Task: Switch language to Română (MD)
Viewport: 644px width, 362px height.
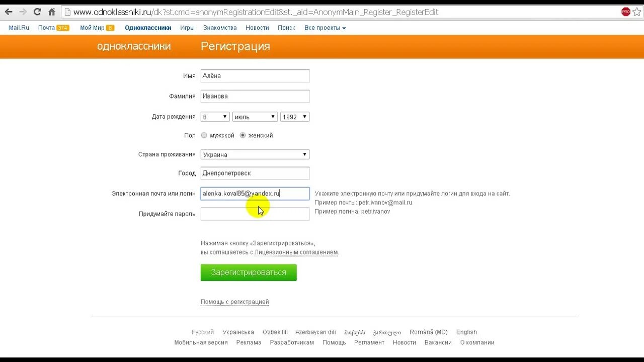Action: click(x=429, y=332)
